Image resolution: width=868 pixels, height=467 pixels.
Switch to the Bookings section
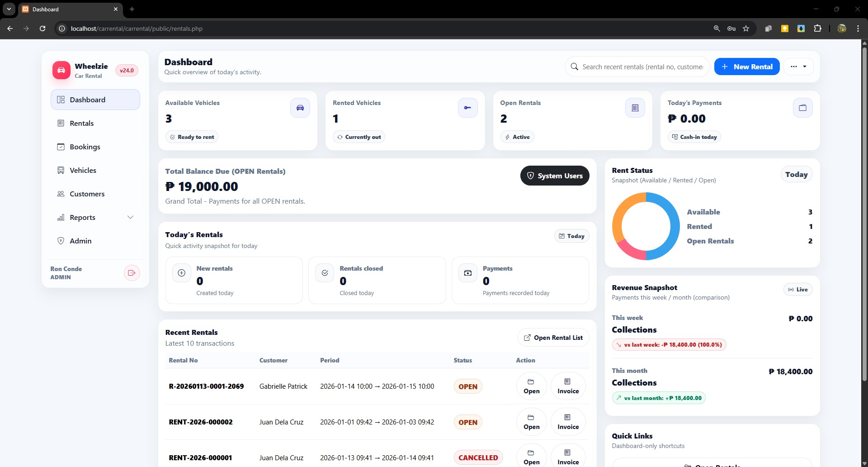pyautogui.click(x=85, y=147)
